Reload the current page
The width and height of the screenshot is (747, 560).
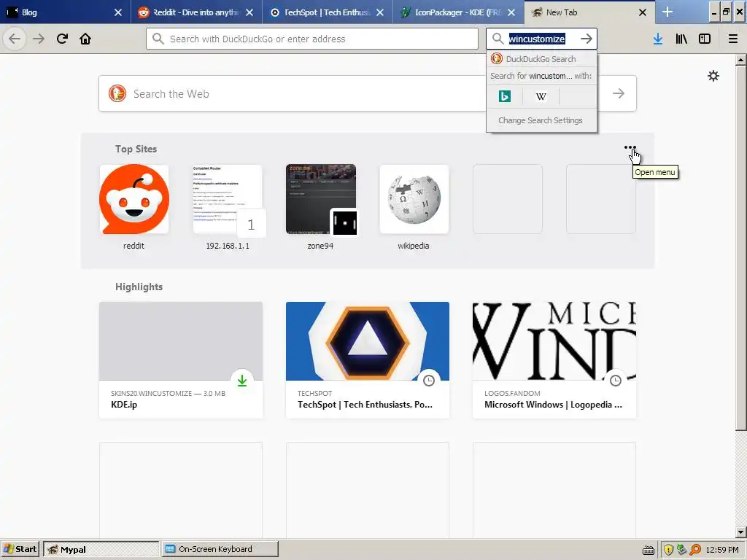(62, 39)
